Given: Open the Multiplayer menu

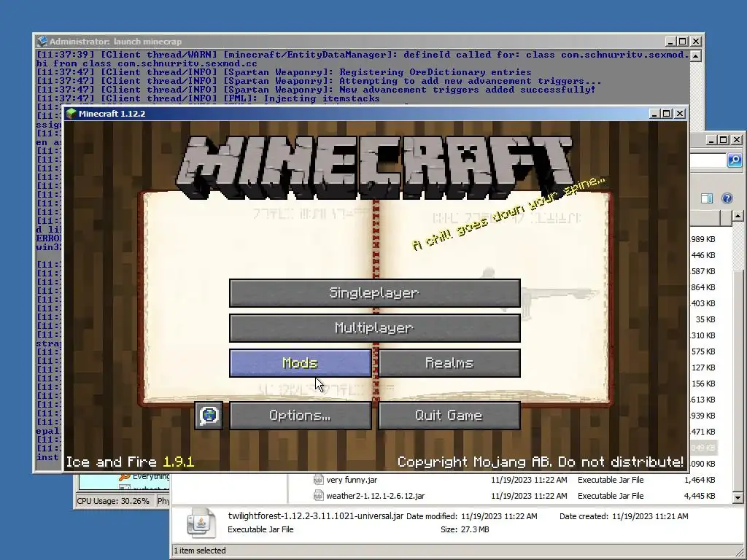Looking at the screenshot, I should pos(374,328).
